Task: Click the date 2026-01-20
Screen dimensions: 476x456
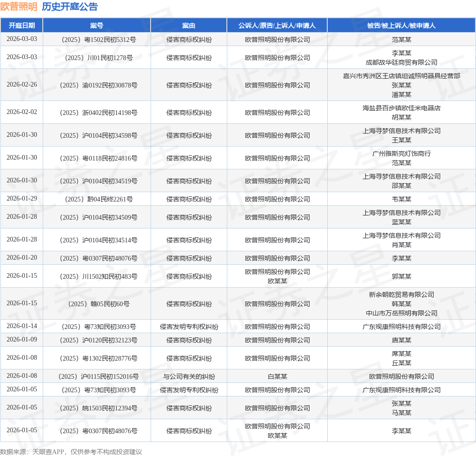Action: 22,258
